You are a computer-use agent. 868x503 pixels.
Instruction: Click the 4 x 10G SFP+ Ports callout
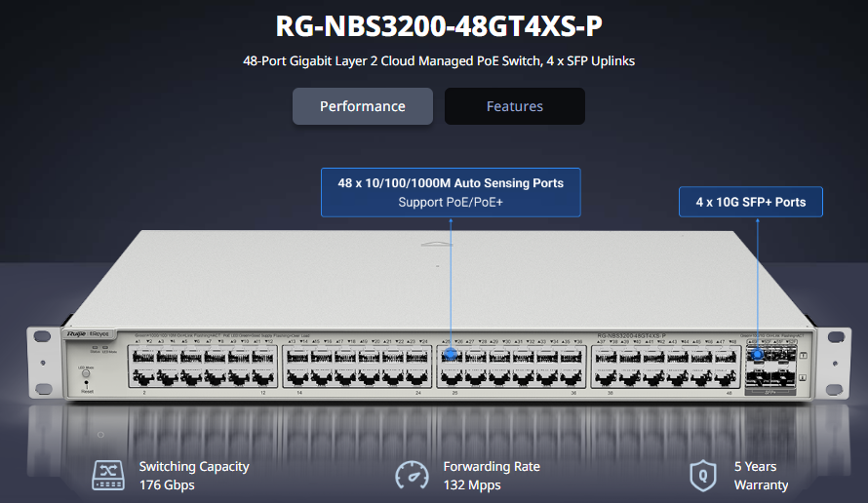751,202
